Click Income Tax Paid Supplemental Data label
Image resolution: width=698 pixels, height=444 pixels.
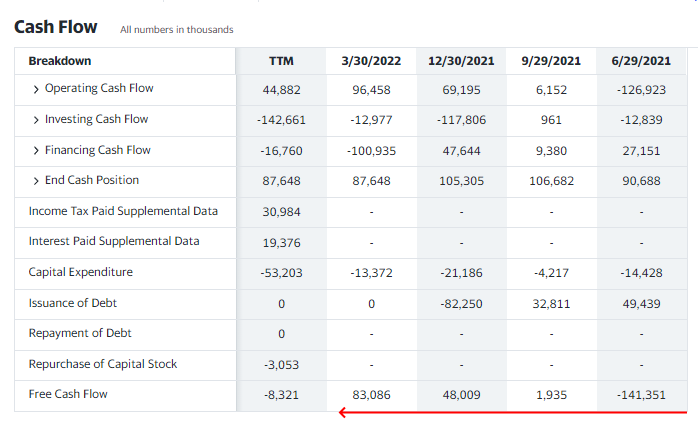click(x=123, y=211)
